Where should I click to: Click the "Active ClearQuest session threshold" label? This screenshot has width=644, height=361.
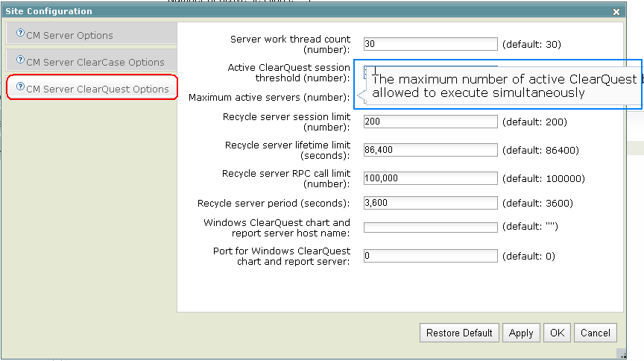click(x=288, y=73)
